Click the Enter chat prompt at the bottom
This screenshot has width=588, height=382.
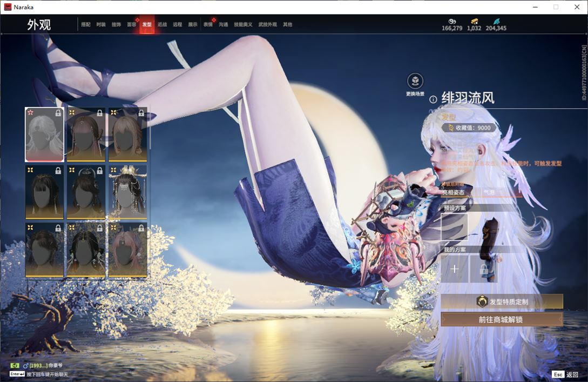[39, 374]
